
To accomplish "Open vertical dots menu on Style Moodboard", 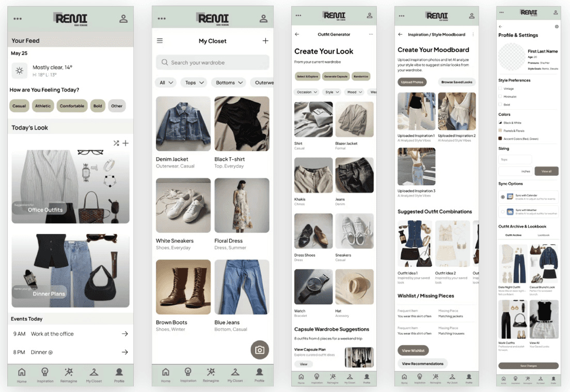I will click(x=473, y=34).
